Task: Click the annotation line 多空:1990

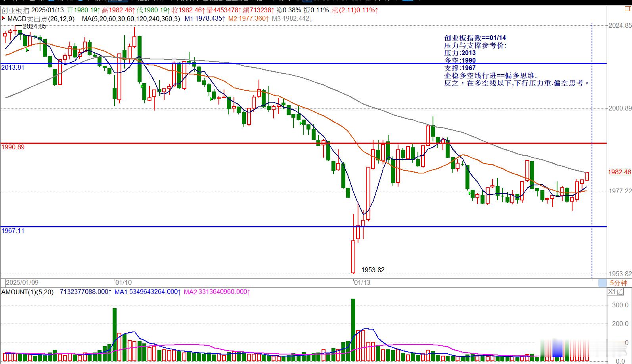Action: 460,61
